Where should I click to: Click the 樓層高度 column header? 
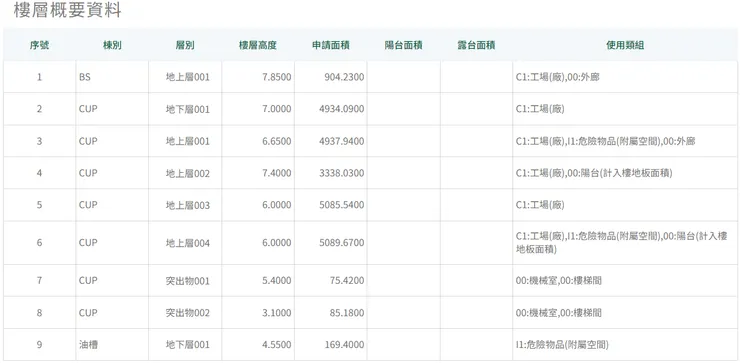pyautogui.click(x=258, y=45)
